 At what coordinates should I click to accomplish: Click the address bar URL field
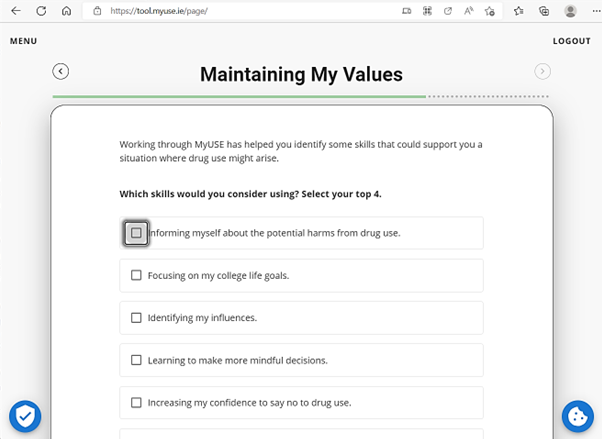pos(250,11)
